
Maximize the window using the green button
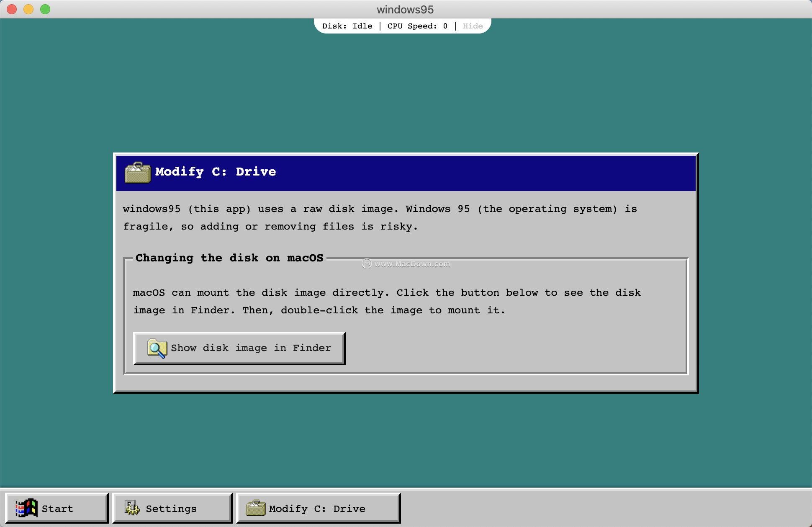coord(45,9)
